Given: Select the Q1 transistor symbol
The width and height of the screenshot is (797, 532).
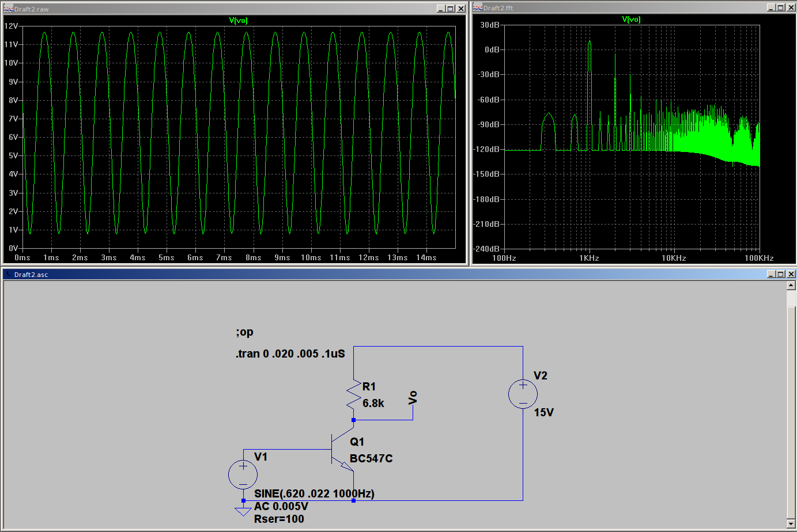Looking at the screenshot, I should click(x=342, y=449).
